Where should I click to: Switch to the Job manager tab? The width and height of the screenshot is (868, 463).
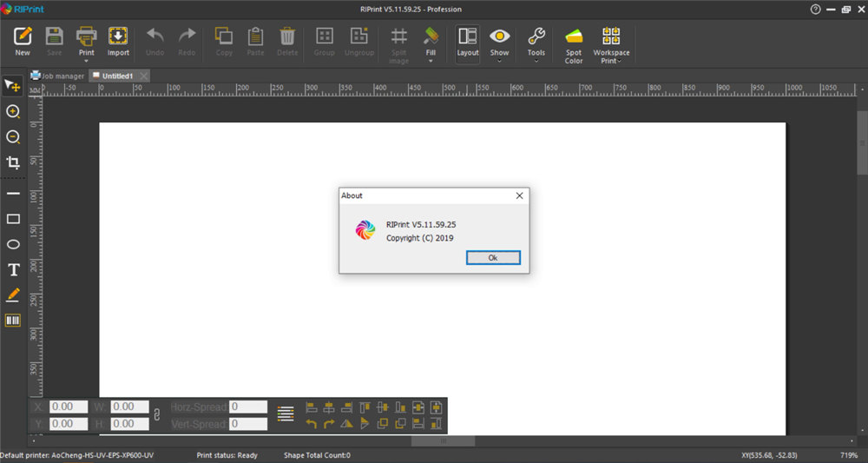tap(57, 76)
